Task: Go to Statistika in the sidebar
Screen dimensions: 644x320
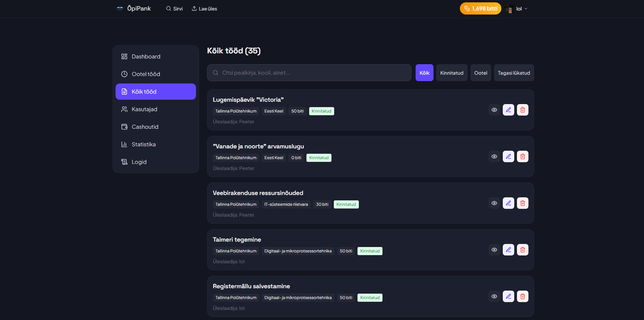Action: click(x=144, y=144)
